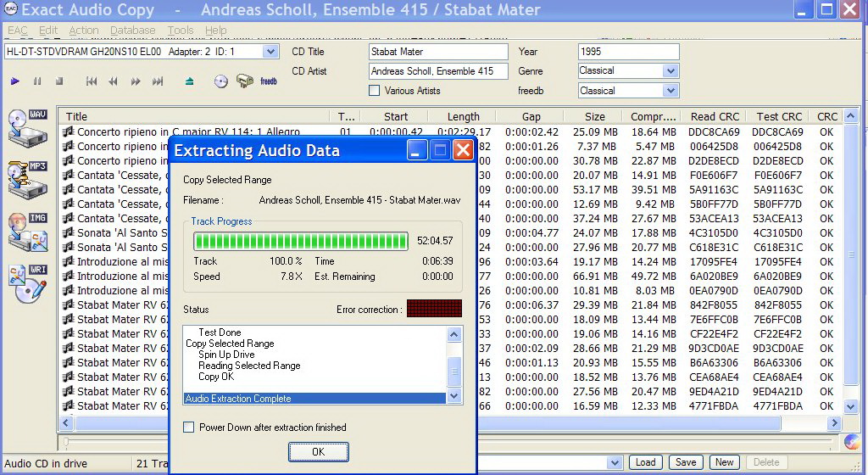
Task: Expand the freedb category dropdown
Action: click(x=670, y=91)
